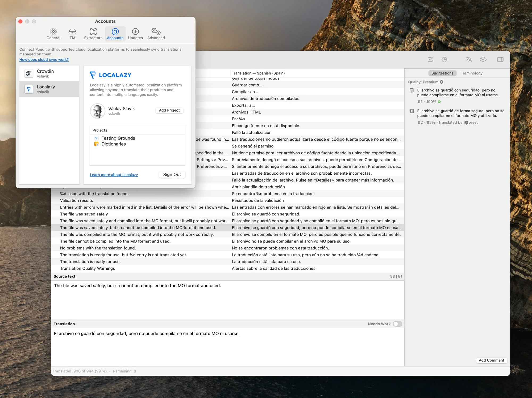Open Quality Premium settings gear
532x398 pixels.
(442, 82)
